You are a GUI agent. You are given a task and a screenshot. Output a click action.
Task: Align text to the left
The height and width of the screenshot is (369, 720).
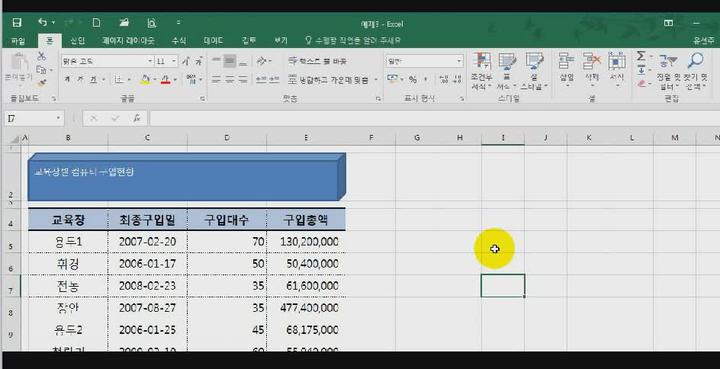pyautogui.click(x=216, y=80)
